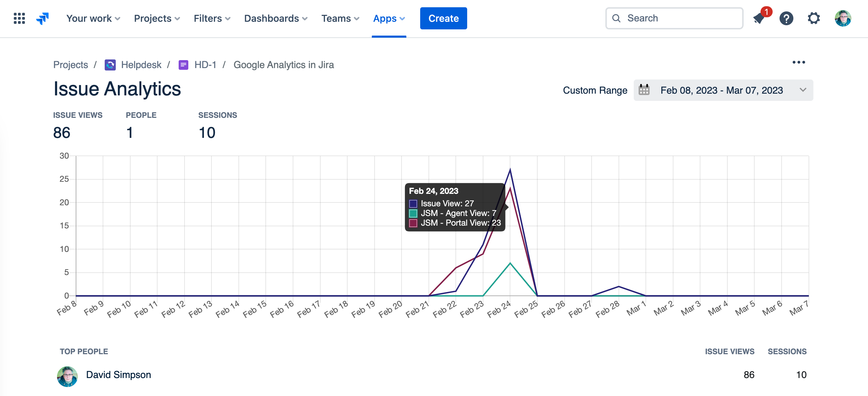Click the Helpdesk project icon in breadcrumb
This screenshot has width=868, height=396.
(x=110, y=65)
